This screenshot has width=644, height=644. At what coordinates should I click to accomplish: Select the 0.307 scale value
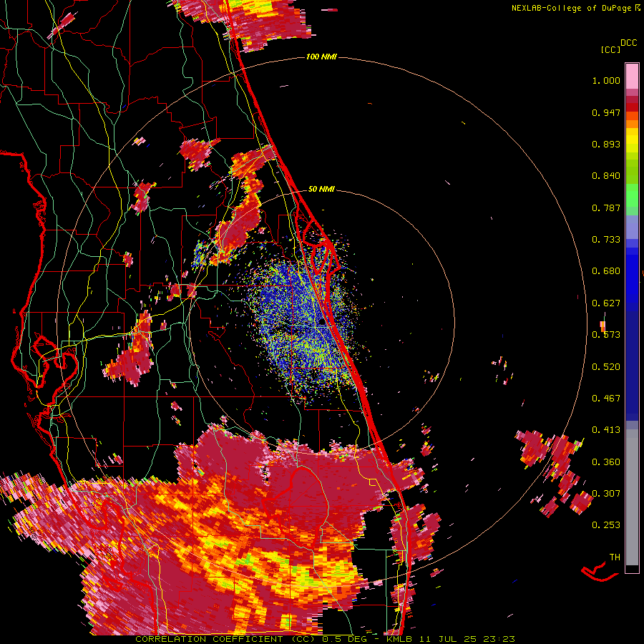tap(606, 494)
